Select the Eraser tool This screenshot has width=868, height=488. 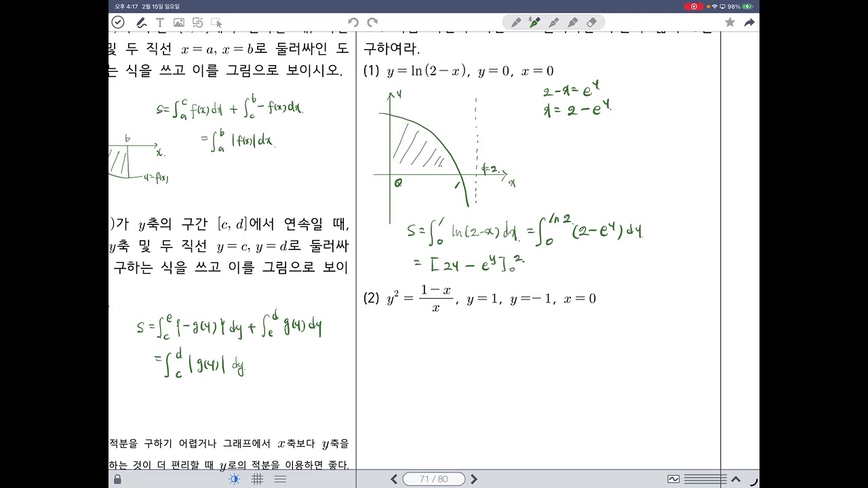point(591,22)
